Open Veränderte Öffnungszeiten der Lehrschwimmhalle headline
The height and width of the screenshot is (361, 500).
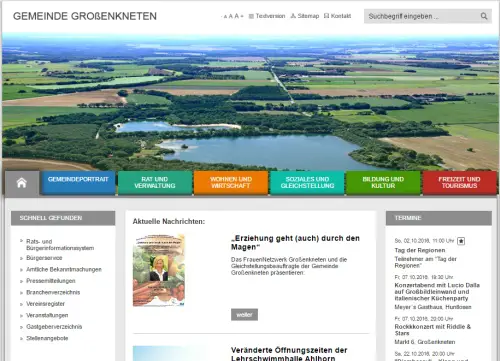coord(289,354)
